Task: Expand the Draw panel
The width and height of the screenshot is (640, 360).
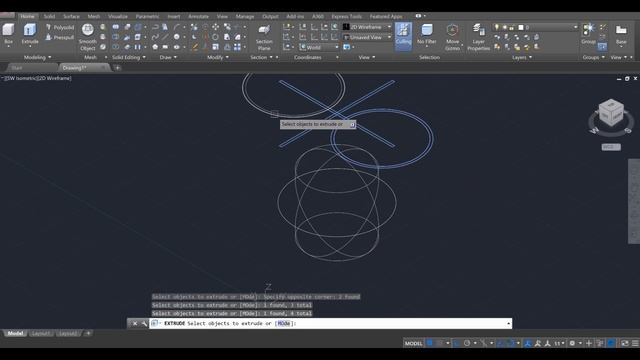Action: point(168,58)
